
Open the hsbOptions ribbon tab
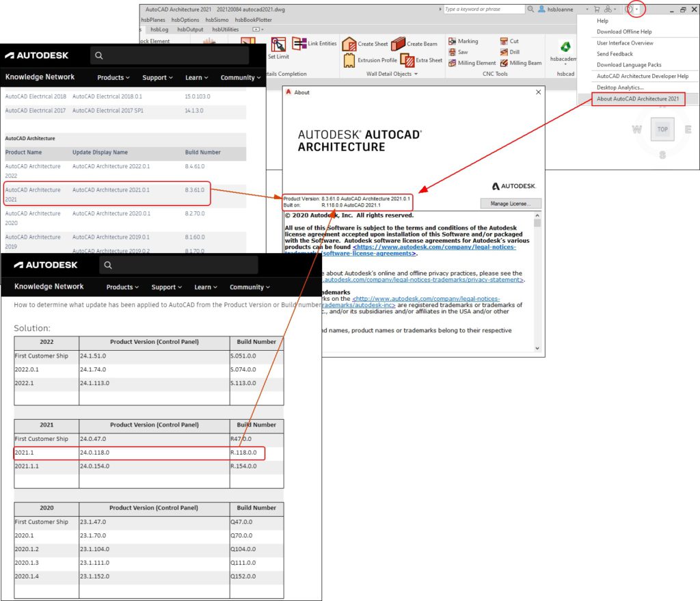point(185,20)
